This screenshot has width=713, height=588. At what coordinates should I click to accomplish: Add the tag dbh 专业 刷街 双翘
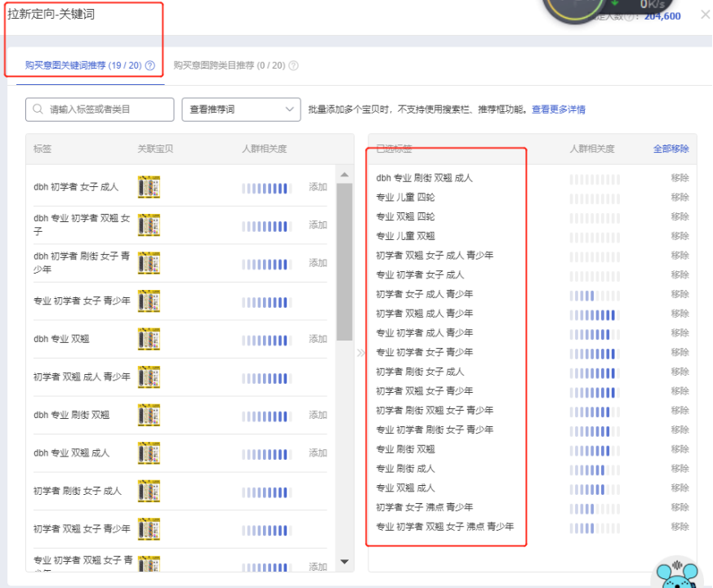pyautogui.click(x=318, y=415)
